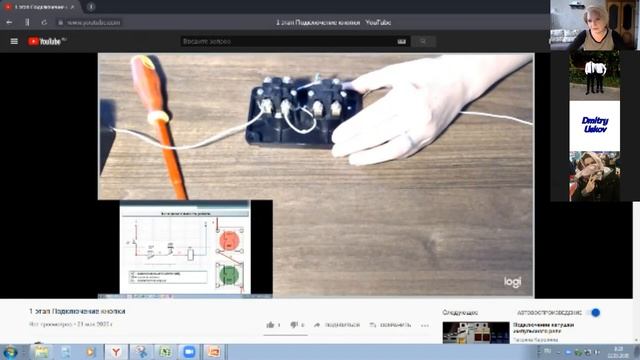
Task: Click the page scrollbar down arrow
Action: pyautogui.click(x=636, y=340)
